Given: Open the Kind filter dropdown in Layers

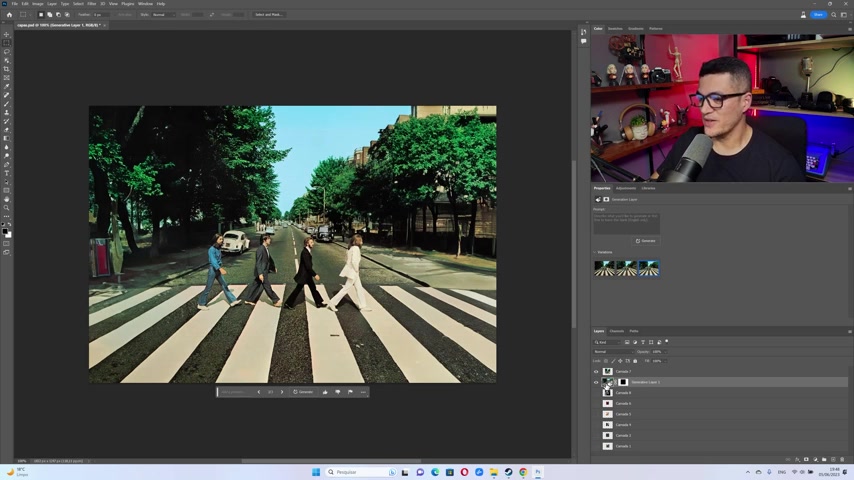Looking at the screenshot, I should [x=607, y=342].
